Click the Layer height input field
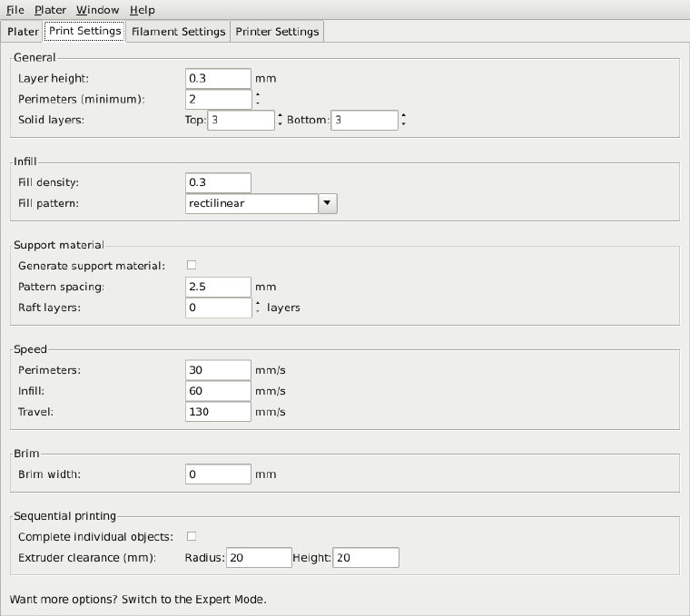The height and width of the screenshot is (616, 690). (218, 78)
